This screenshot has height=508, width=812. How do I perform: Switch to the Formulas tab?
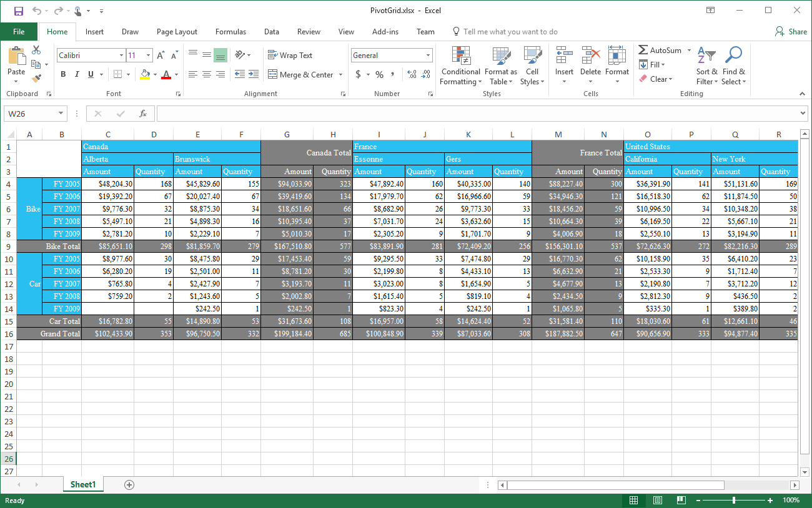(230, 32)
